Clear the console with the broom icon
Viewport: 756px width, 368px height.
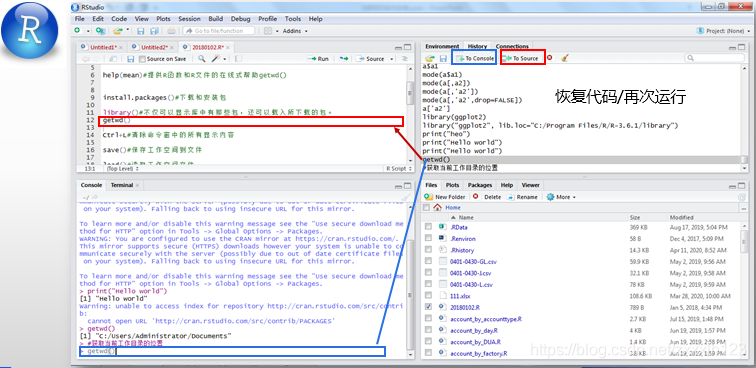(x=406, y=197)
